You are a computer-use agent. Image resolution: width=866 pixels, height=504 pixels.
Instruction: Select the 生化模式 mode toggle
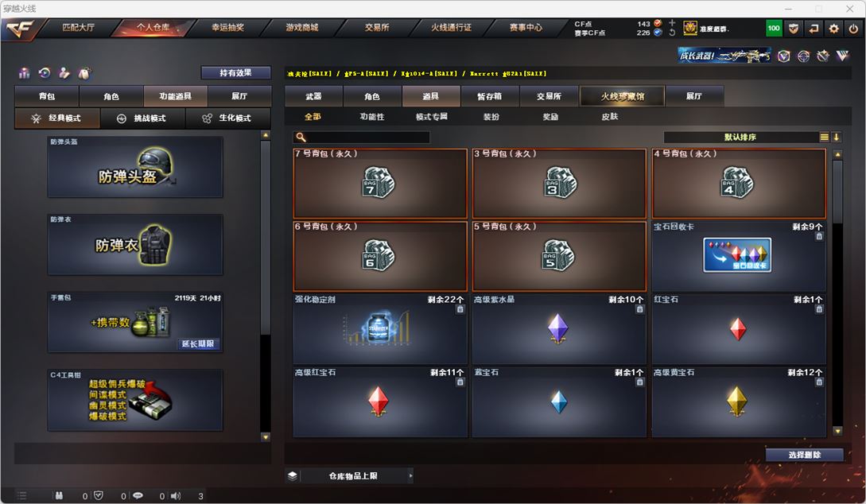227,118
